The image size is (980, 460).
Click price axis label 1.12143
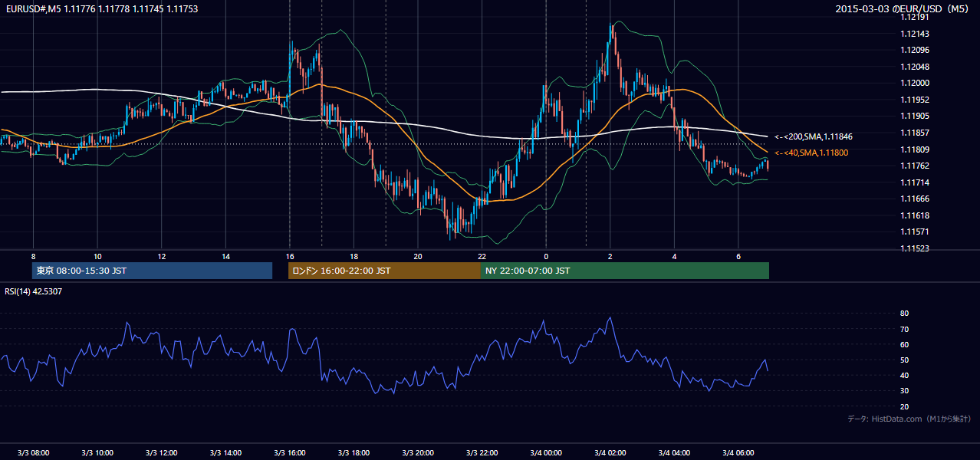point(916,34)
